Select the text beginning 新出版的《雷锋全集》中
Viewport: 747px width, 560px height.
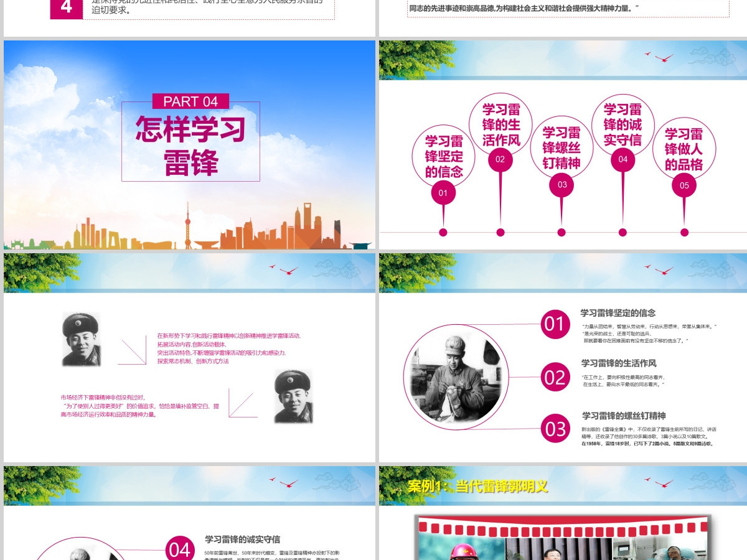[x=649, y=436]
